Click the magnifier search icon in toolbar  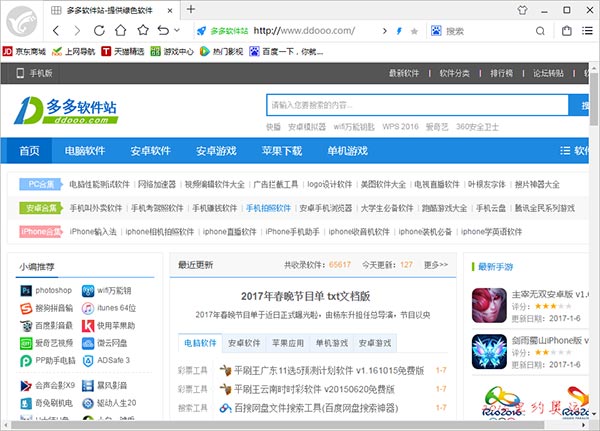pos(540,31)
